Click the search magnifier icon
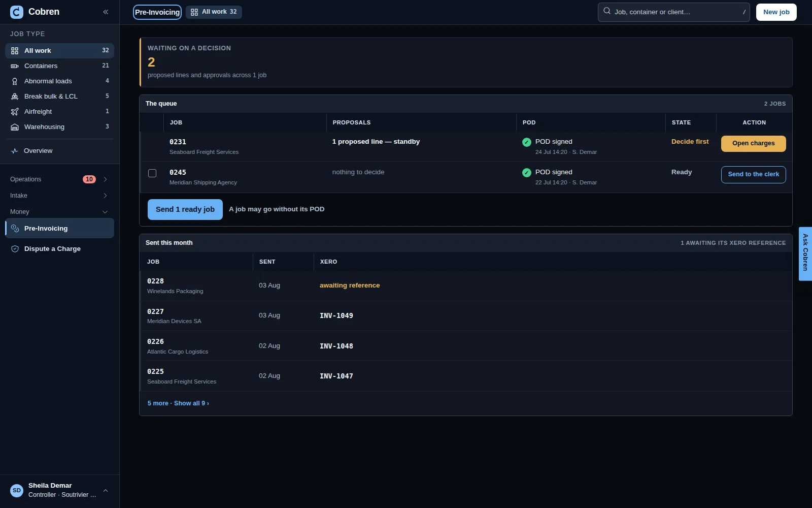The width and height of the screenshot is (812, 508). [607, 11]
